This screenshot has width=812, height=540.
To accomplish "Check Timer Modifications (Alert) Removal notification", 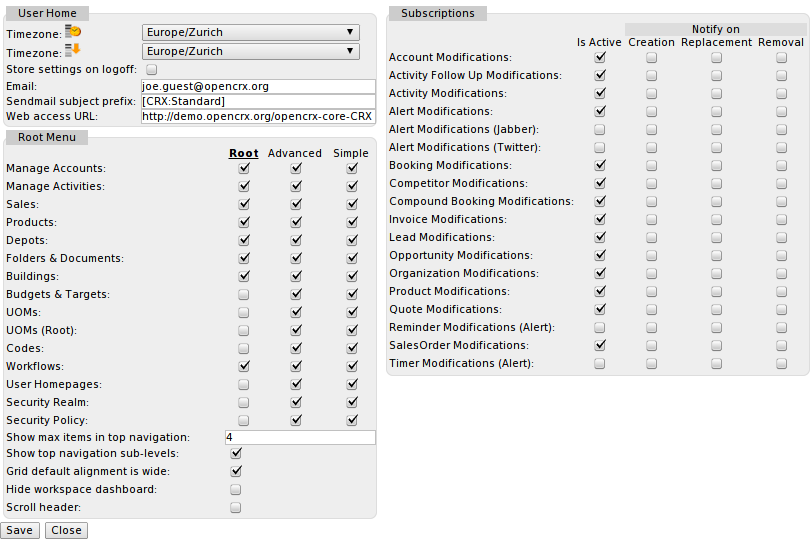I will click(781, 363).
